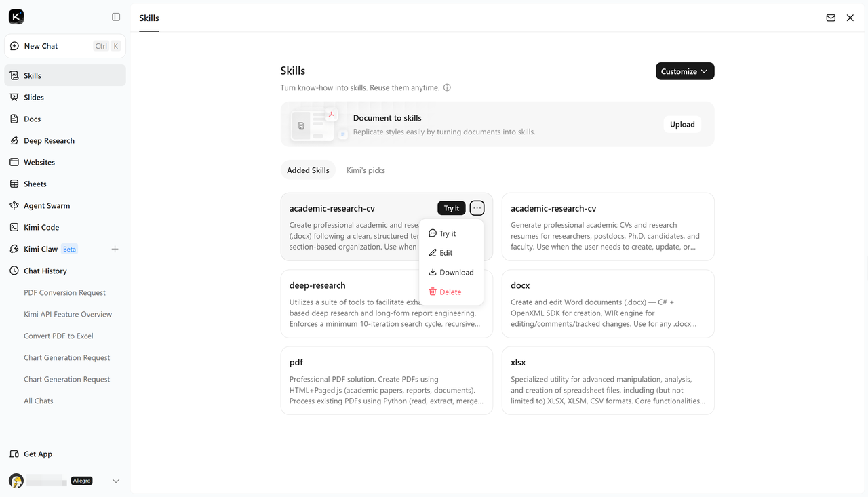Switch to Kimi's picks tab

pos(366,170)
